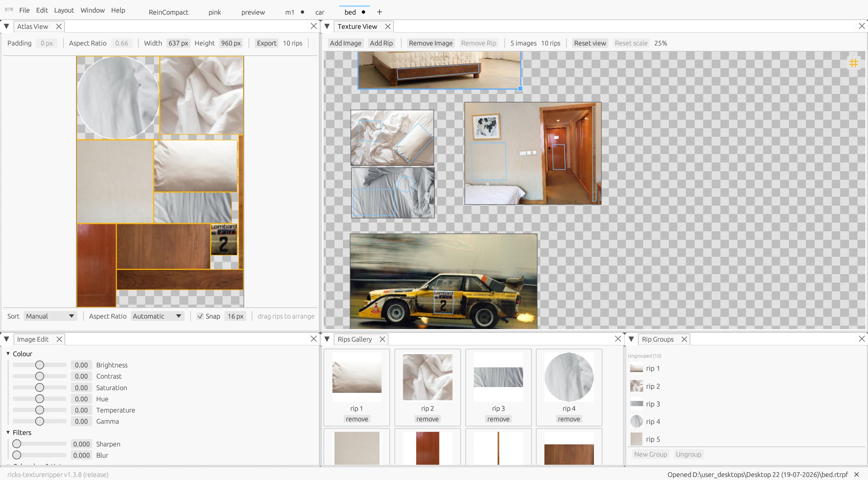The width and height of the screenshot is (868, 480).
Task: Click the Blur slider handle
Action: [17, 455]
